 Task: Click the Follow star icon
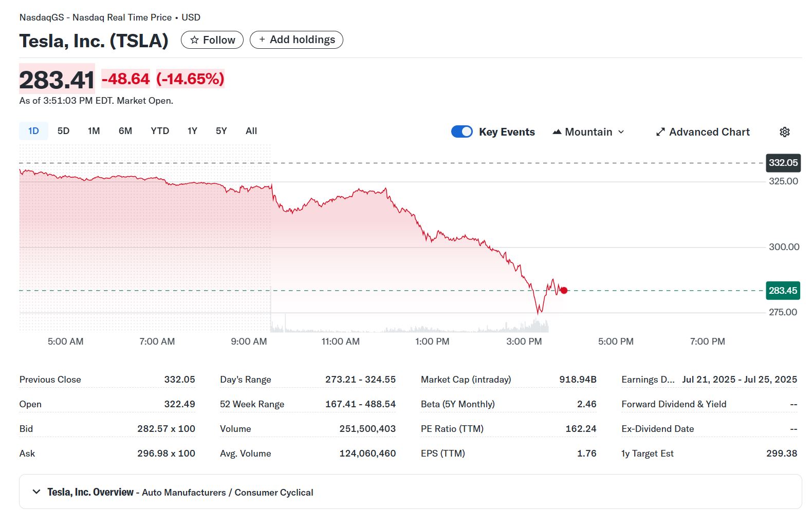coord(194,40)
